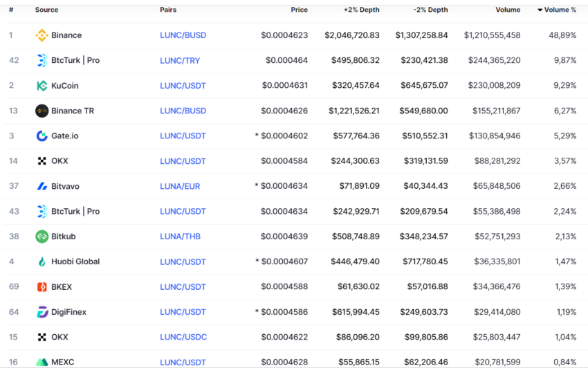
Task: Click the Bitvavo logo icon
Action: (x=42, y=186)
